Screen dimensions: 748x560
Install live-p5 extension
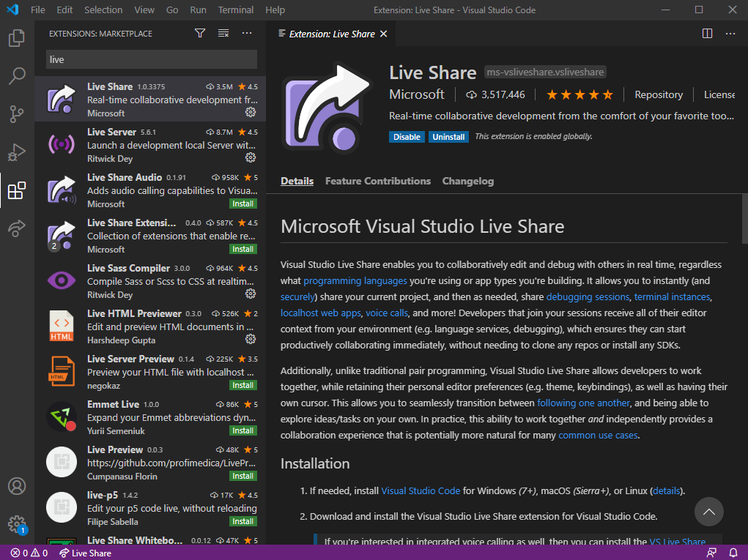click(x=242, y=521)
